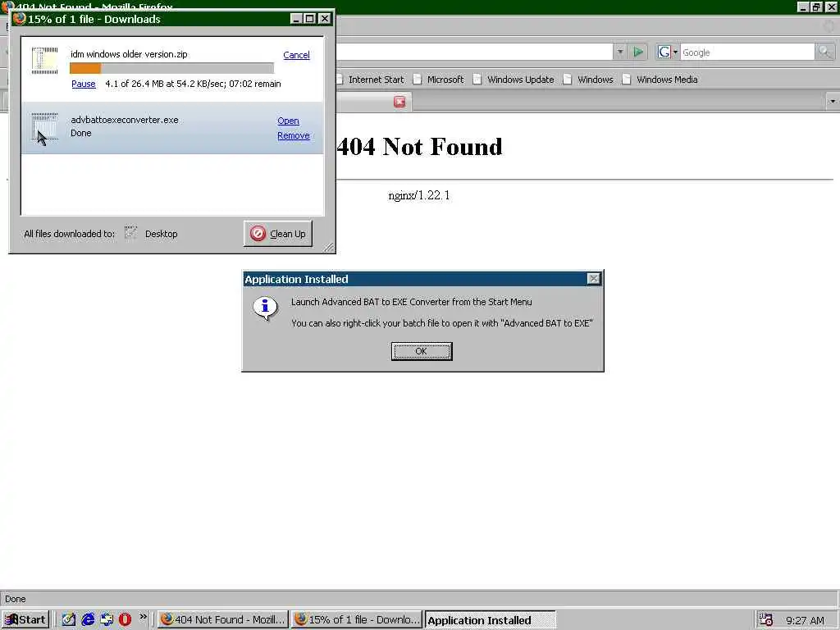
Task: Click the Microsoft bookmark page icon
Action: 418,80
